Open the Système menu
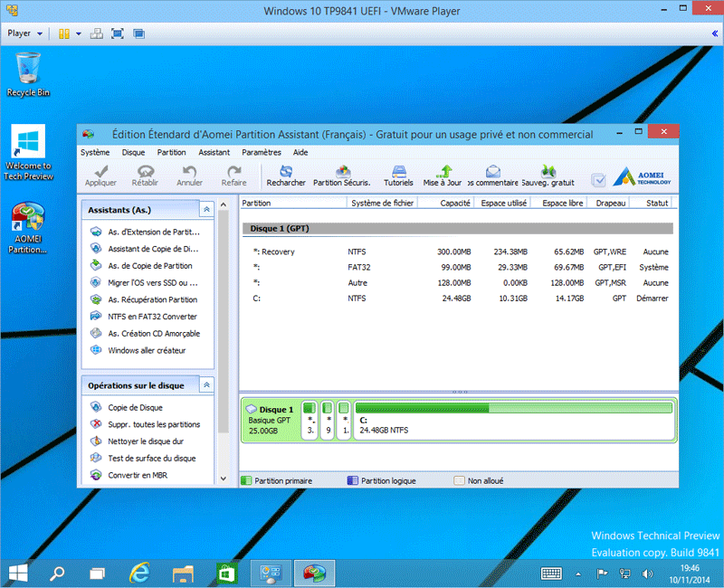The height and width of the screenshot is (588, 724). click(95, 152)
